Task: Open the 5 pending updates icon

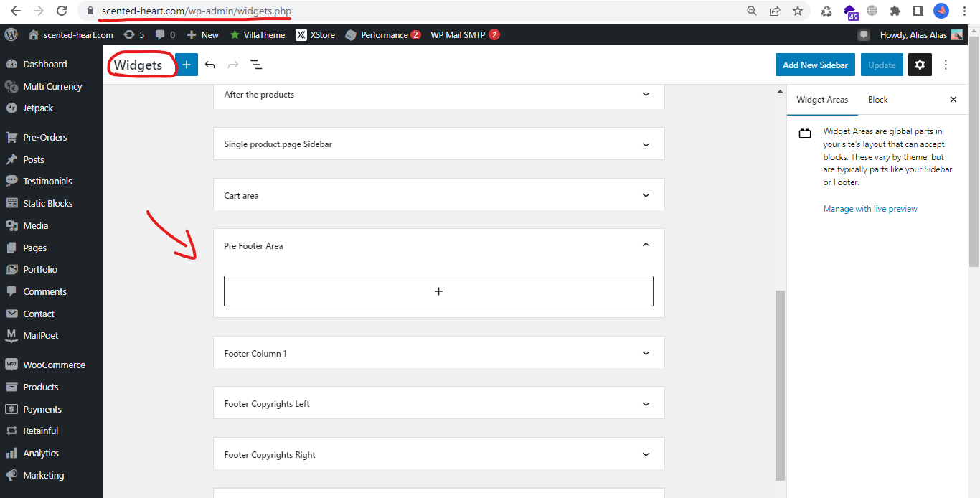Action: point(133,34)
